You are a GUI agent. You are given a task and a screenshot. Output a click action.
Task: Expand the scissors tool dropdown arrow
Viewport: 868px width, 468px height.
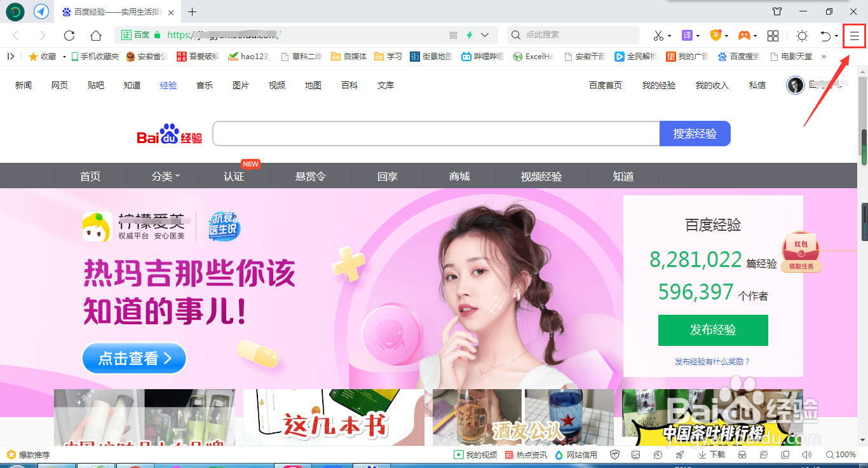670,36
